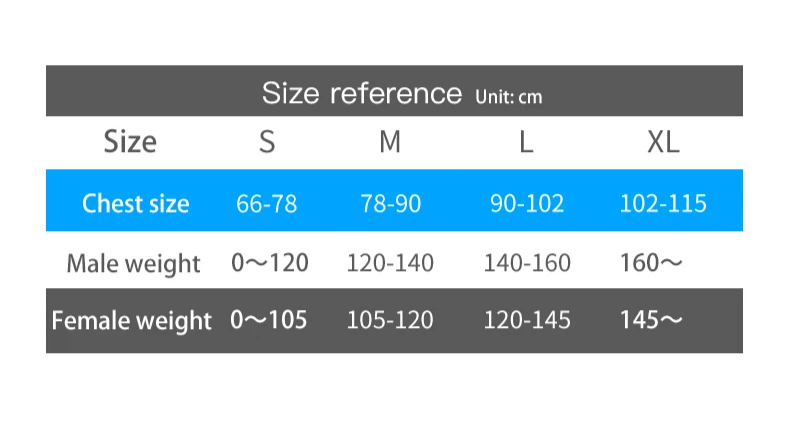
Task: Click male weight value 120-140
Action: [x=390, y=263]
